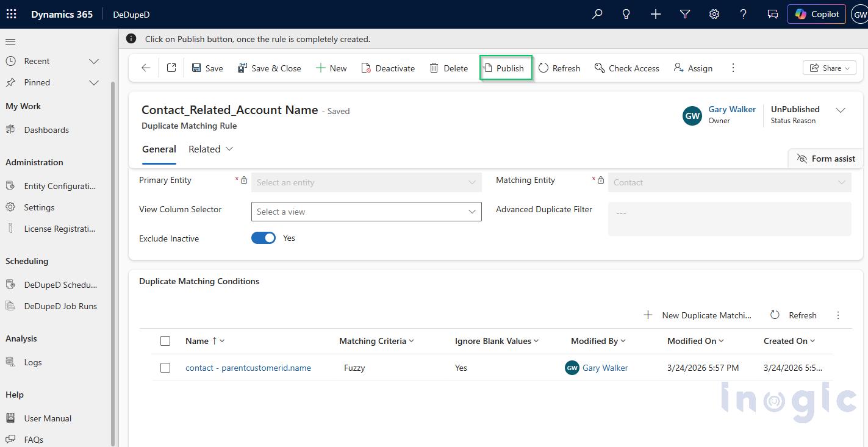
Task: Expand the Related menu chevron
Action: (229, 149)
